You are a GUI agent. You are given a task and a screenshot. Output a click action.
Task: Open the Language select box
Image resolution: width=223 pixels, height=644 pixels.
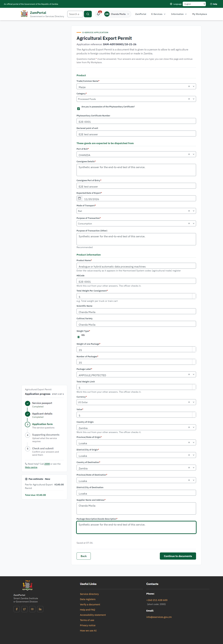coord(194,4)
